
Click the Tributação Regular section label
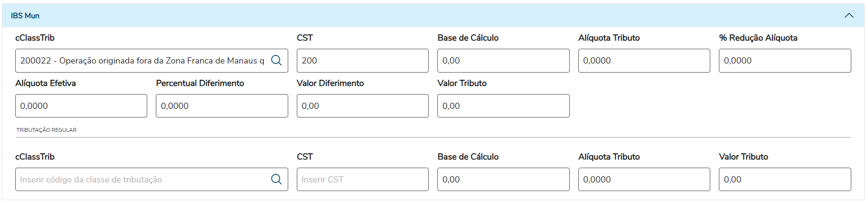coord(46,130)
